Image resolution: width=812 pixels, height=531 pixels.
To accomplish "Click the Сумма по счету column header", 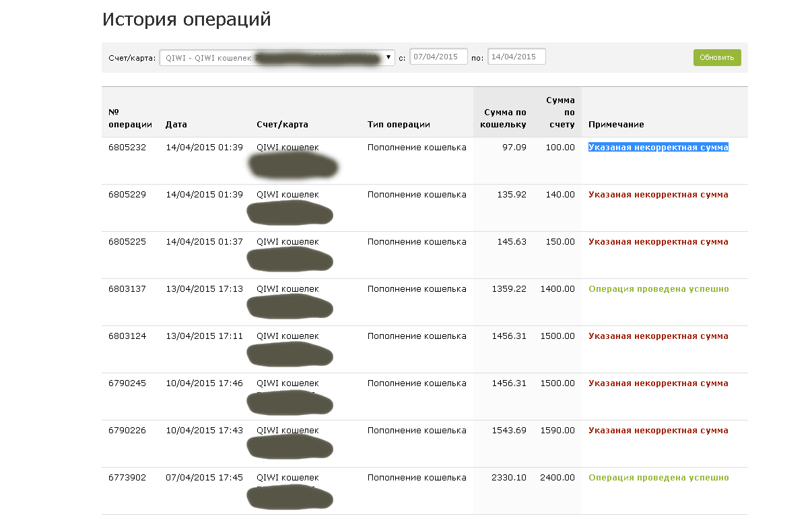I will click(560, 112).
